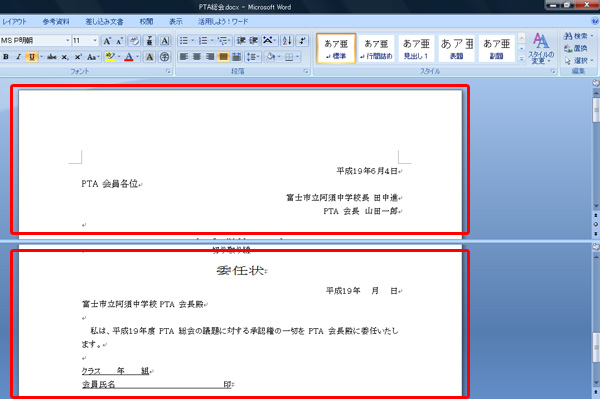
Task: Open the 表示 ribbon tab
Action: coord(176,22)
